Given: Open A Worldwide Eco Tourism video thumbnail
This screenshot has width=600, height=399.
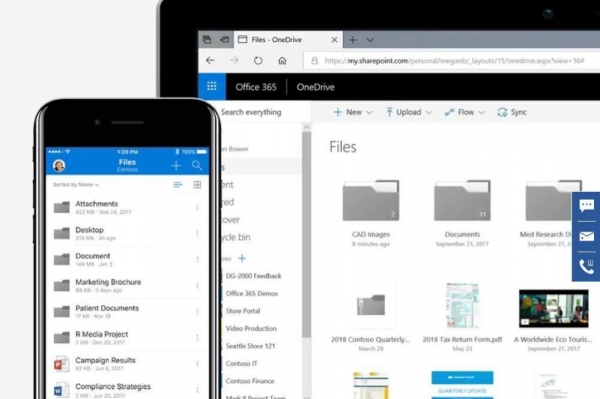Looking at the screenshot, I should (553, 308).
